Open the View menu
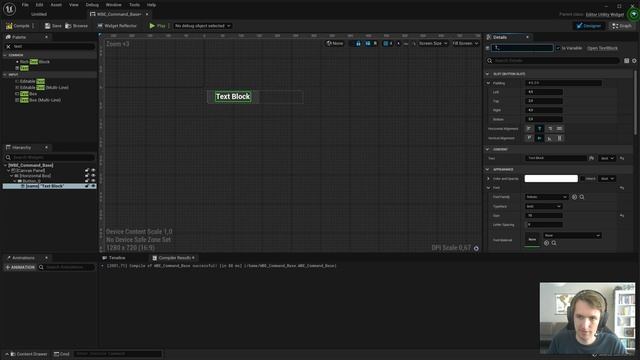Screen dimensions: 640x360 pos(73,5)
